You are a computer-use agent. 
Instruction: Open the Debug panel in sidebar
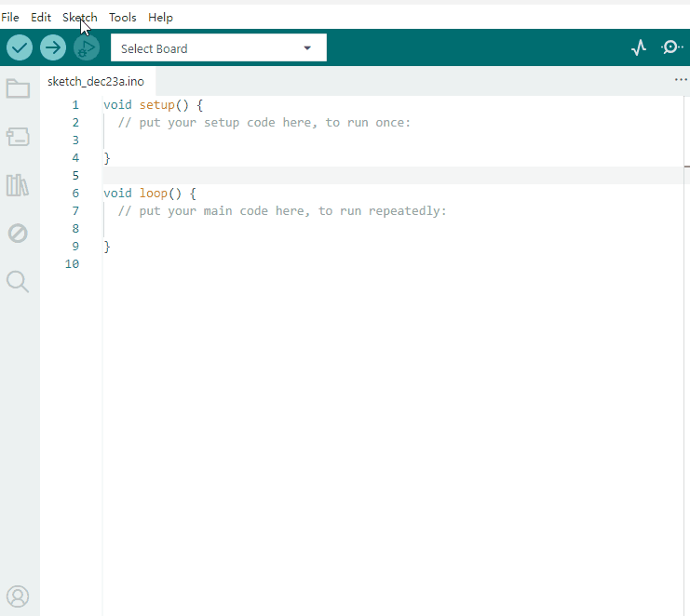point(18,233)
